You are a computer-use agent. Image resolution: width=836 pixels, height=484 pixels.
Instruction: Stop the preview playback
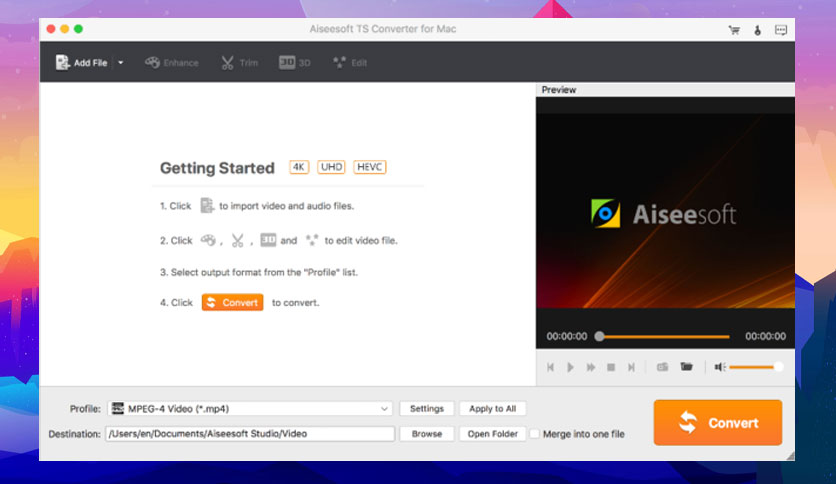coord(611,367)
